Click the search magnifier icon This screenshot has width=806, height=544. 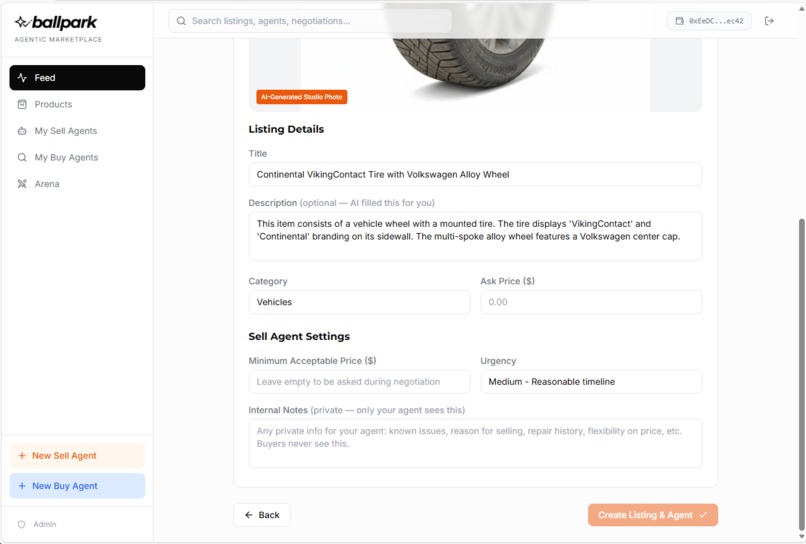(x=181, y=21)
